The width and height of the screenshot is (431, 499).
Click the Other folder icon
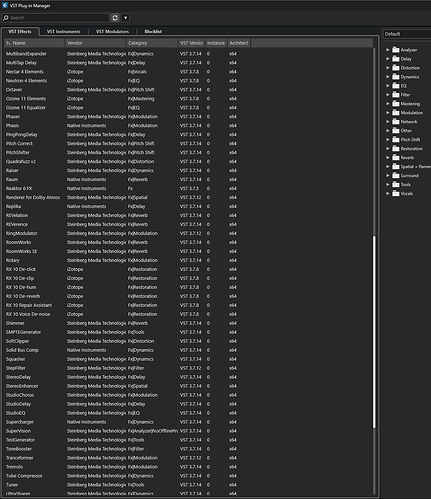396,131
